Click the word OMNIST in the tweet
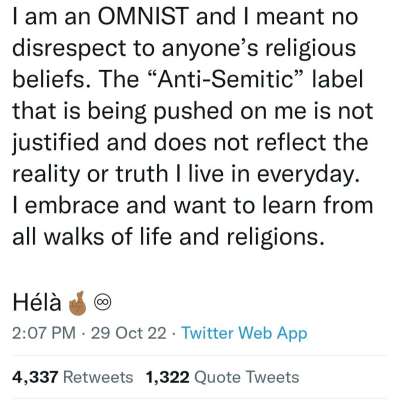This screenshot has height=400, width=400. [x=145, y=16]
